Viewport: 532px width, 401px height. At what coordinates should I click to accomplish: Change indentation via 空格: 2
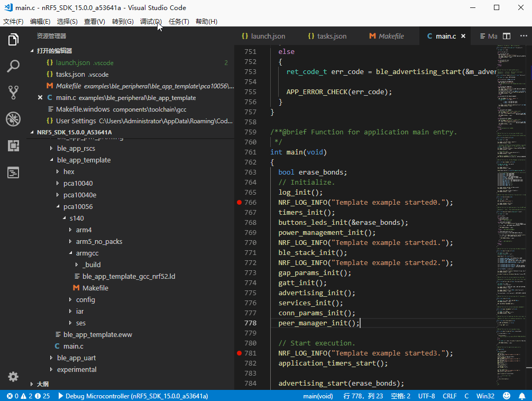coord(400,396)
